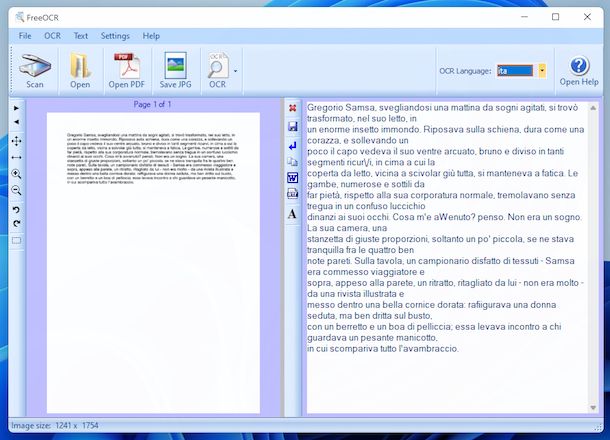Click the 'Page 1 of 1' label
Screen dimensions: 610x440
point(152,104)
